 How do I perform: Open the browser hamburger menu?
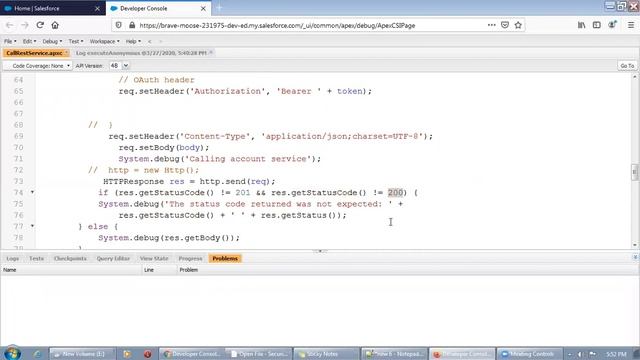(631, 25)
